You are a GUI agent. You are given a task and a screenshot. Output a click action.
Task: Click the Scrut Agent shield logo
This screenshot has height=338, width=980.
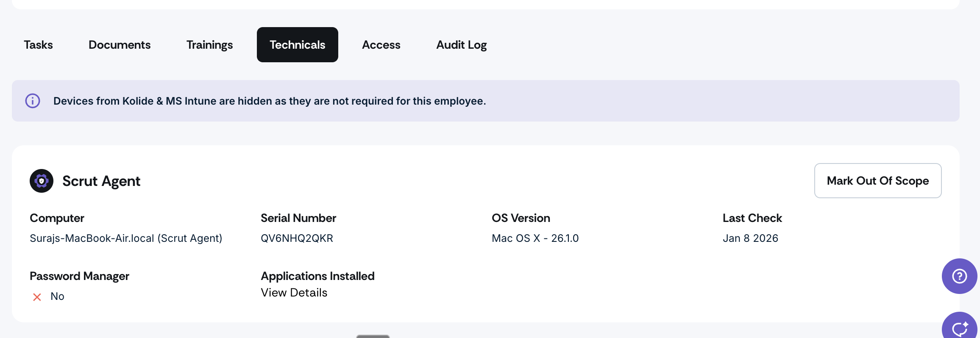(42, 181)
